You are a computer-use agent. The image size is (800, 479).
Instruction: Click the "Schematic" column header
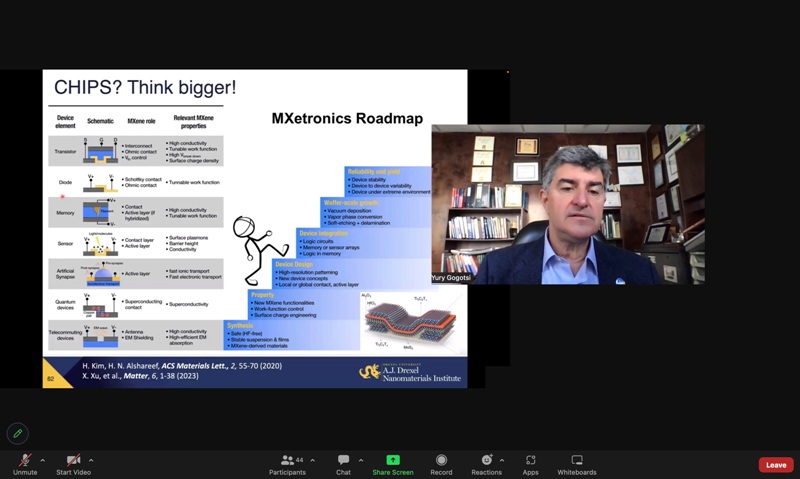coord(100,121)
